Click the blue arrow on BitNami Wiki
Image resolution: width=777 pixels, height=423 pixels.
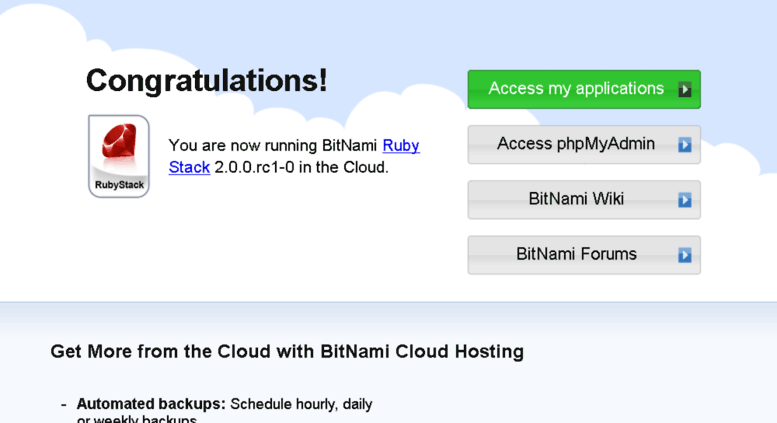685,200
